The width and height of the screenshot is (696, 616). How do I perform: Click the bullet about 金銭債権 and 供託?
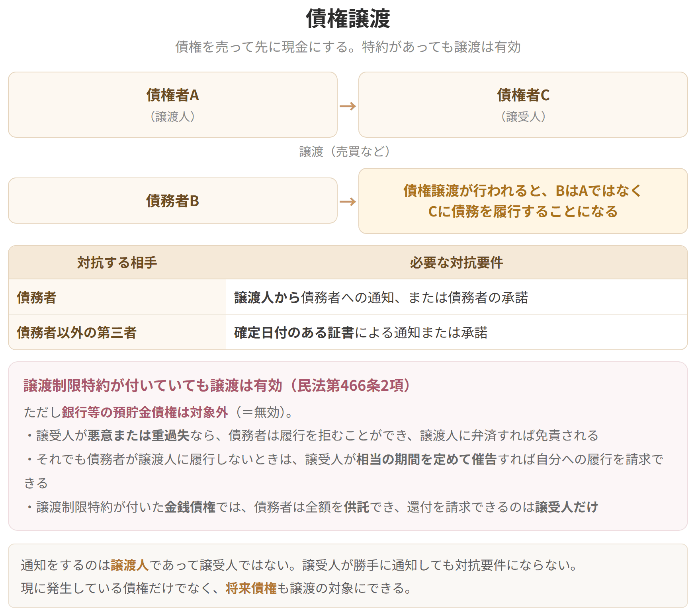coord(312,507)
